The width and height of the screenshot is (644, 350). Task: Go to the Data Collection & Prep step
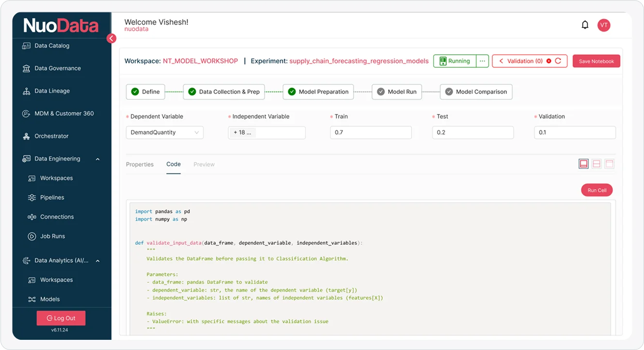point(224,92)
